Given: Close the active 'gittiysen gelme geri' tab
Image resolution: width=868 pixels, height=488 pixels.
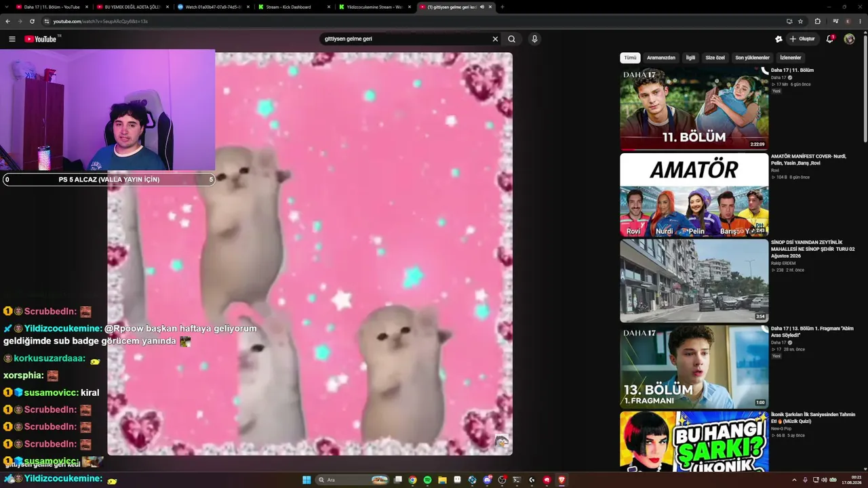Looking at the screenshot, I should [x=490, y=7].
